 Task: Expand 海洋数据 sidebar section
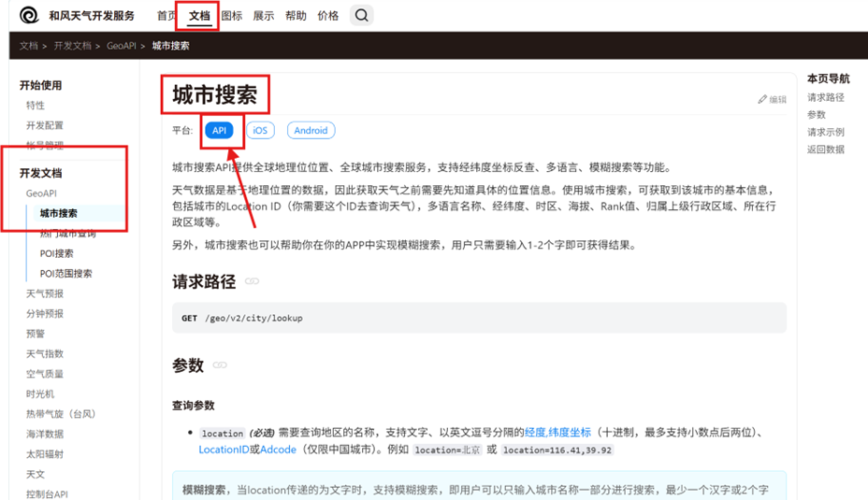tap(45, 434)
